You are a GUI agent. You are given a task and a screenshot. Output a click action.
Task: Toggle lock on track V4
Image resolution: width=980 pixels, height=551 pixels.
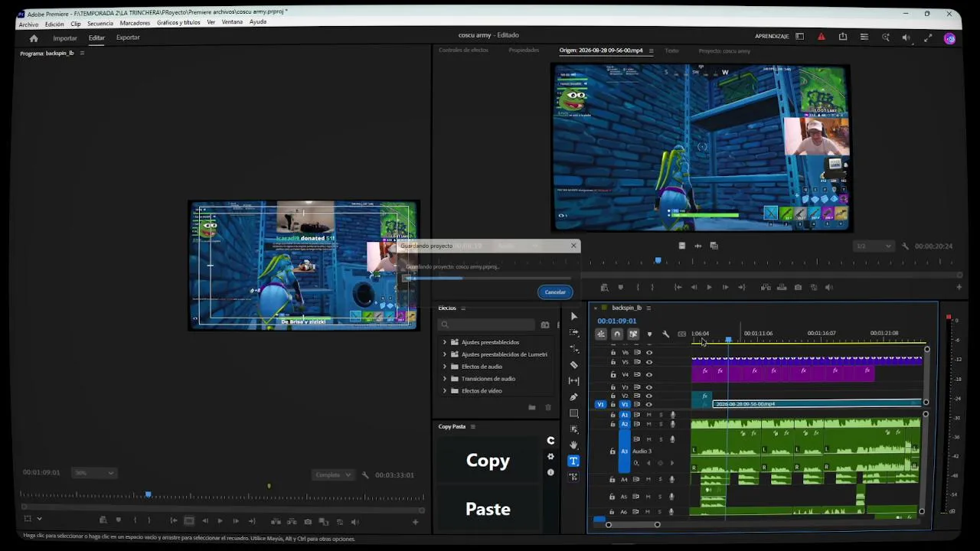click(x=612, y=375)
